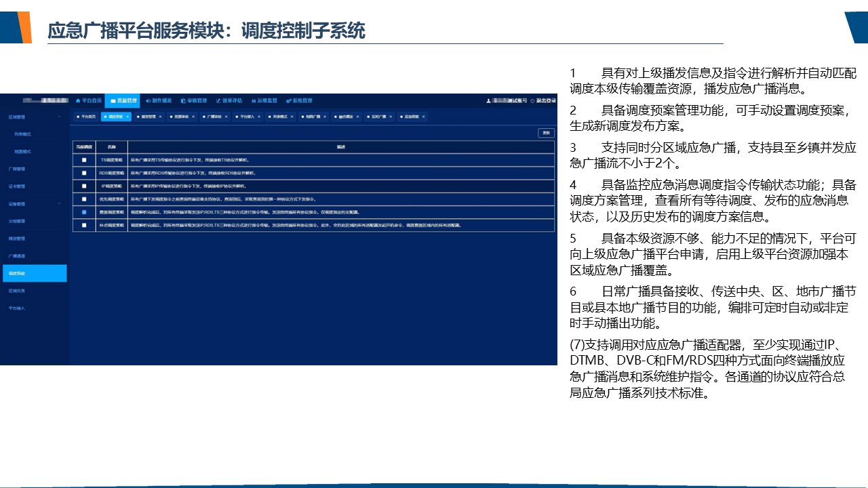Expand the 设备管理 sidebar section
The image size is (868, 488).
59,203
